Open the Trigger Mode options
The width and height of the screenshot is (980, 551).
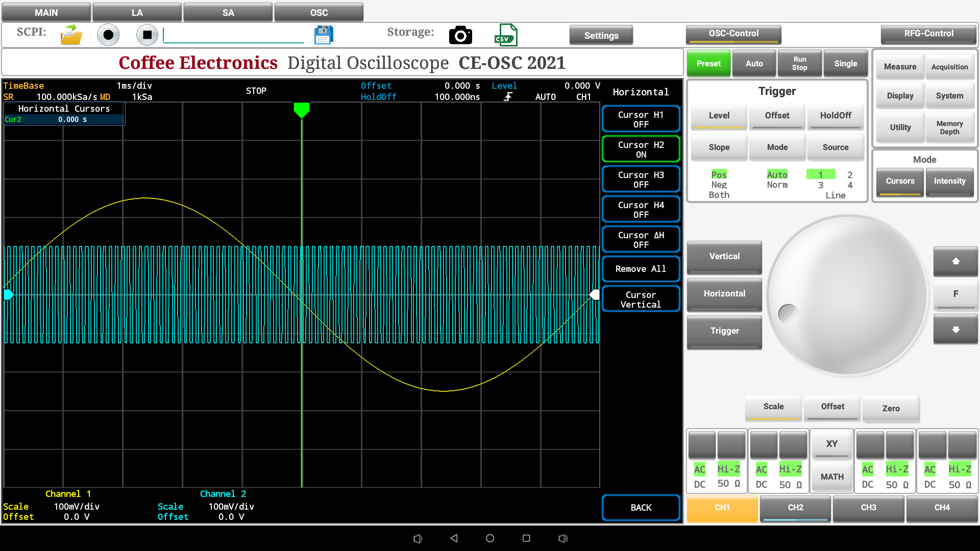(777, 147)
